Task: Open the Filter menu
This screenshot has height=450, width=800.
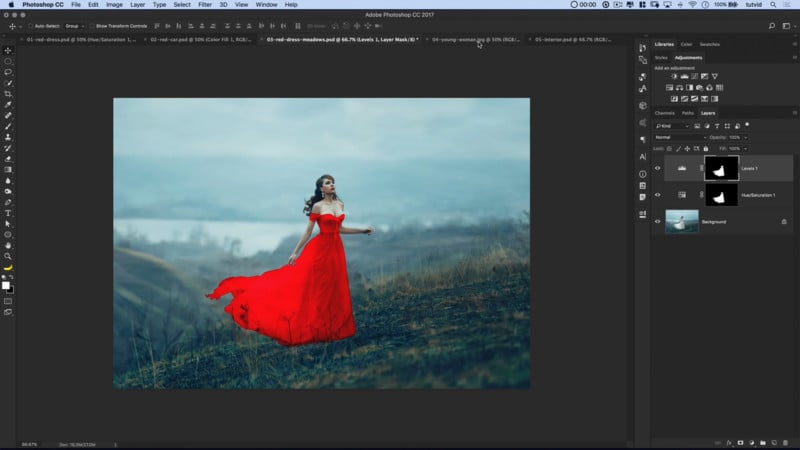Action: (x=205, y=5)
